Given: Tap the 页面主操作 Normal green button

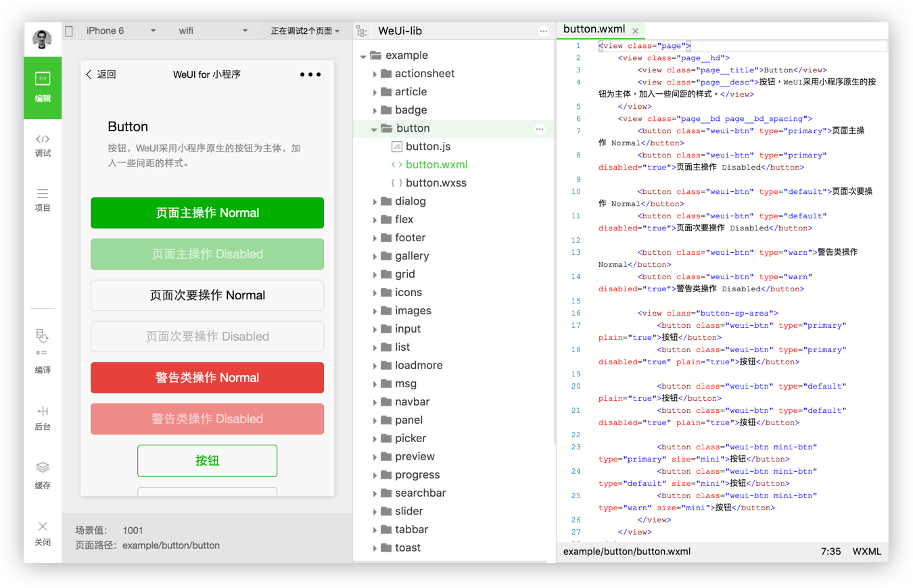Looking at the screenshot, I should 207,213.
